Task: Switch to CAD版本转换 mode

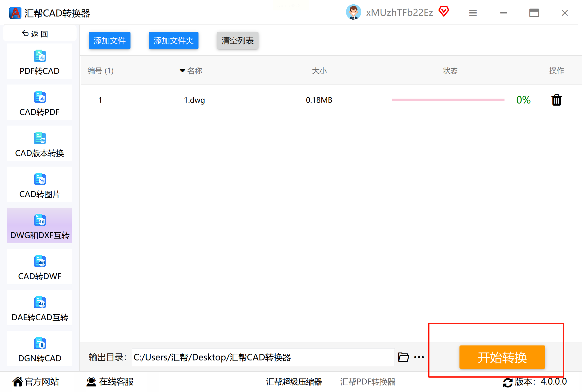Action: click(40, 144)
